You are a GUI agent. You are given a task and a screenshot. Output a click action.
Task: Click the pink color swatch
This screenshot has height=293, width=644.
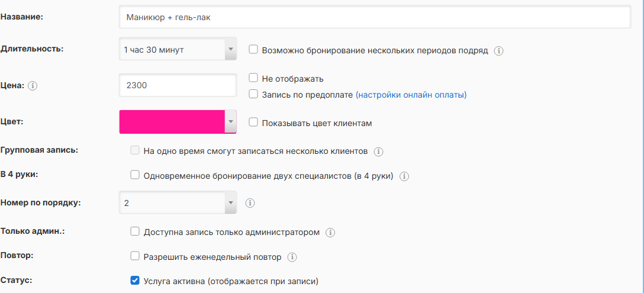tap(172, 121)
